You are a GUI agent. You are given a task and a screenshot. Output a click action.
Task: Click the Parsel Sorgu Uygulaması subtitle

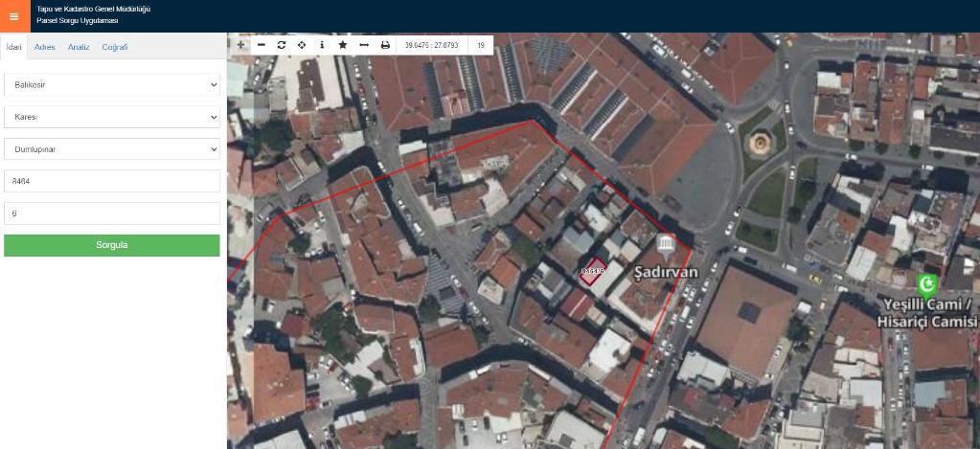coord(78,21)
